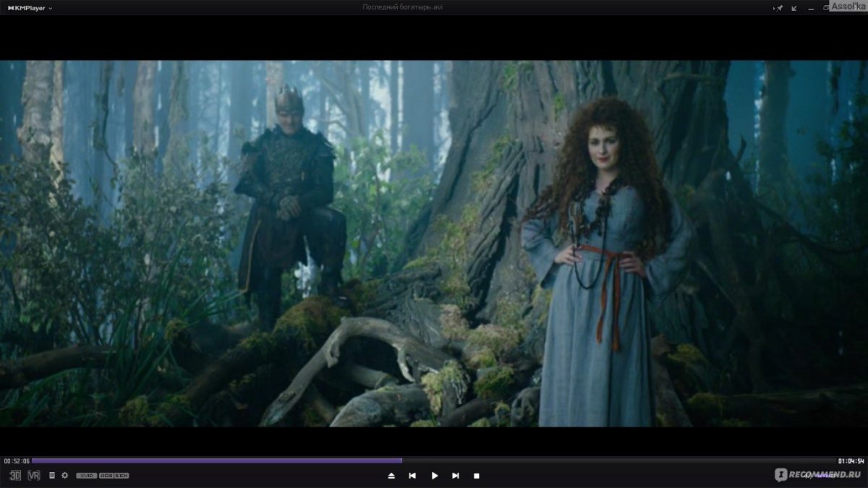Minimize the KMPlayer window
Viewport: 868px width, 488px height.
coord(810,8)
